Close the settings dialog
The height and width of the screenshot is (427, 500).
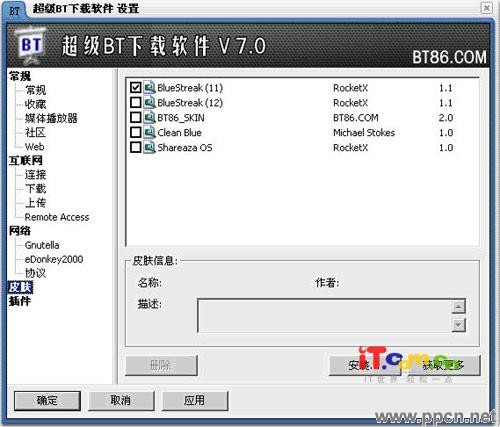click(486, 7)
